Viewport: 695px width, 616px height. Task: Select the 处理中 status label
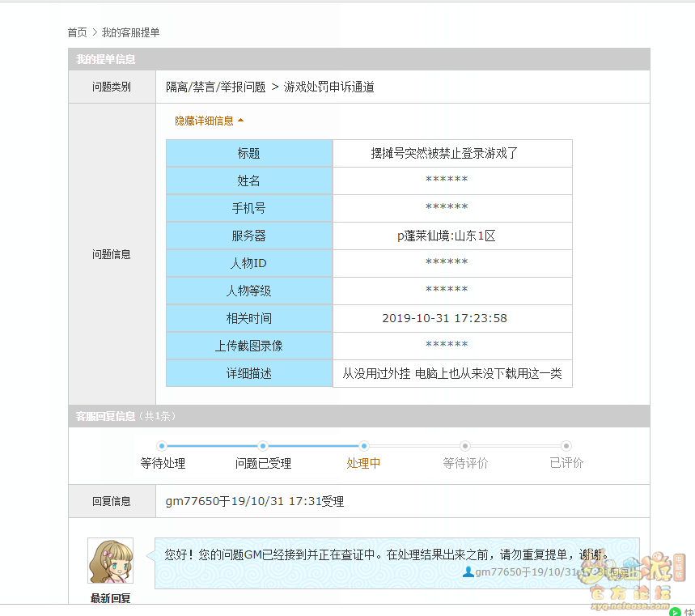pyautogui.click(x=363, y=464)
